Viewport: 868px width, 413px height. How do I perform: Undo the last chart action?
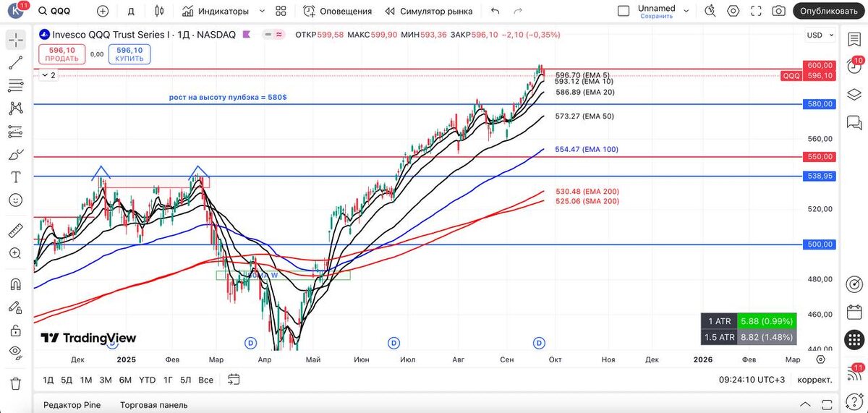[x=495, y=11]
